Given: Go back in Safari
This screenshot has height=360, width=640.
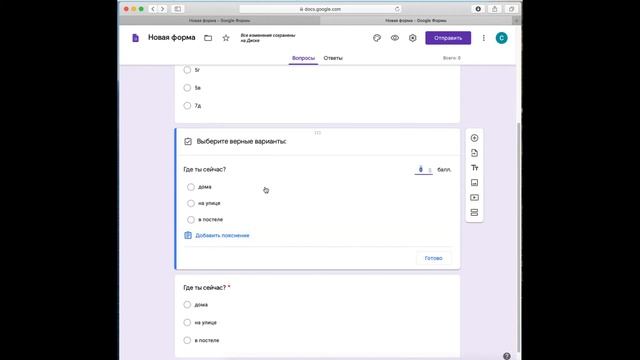Looking at the screenshot, I should [153, 9].
